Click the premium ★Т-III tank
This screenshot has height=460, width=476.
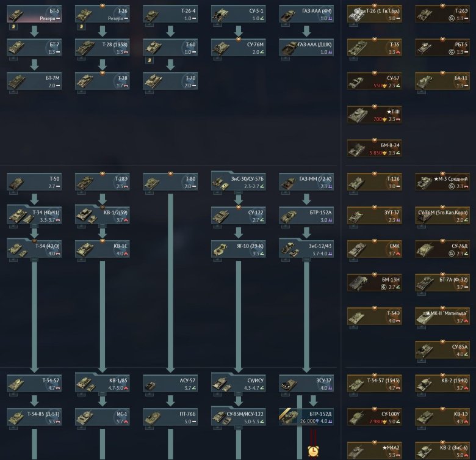(x=374, y=115)
